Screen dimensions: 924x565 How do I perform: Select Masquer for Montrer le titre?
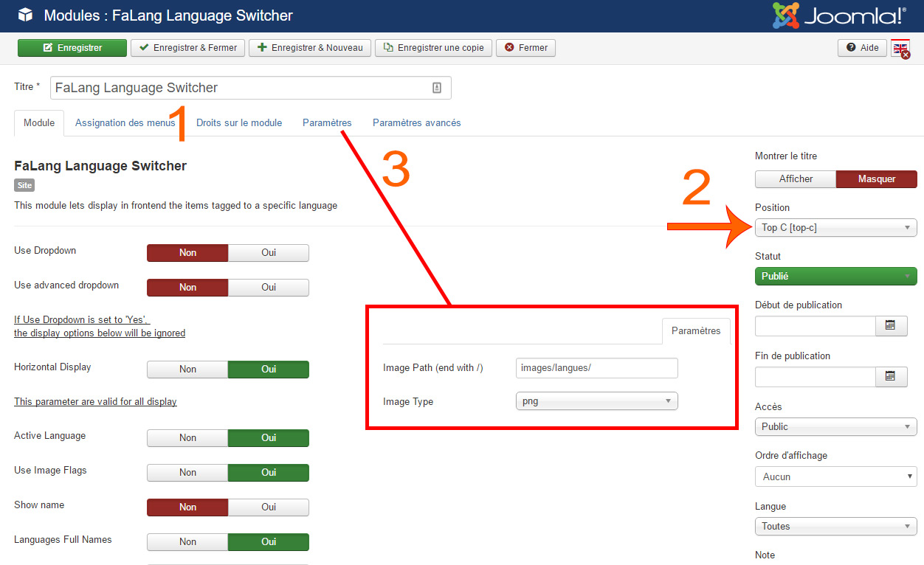coord(877,179)
